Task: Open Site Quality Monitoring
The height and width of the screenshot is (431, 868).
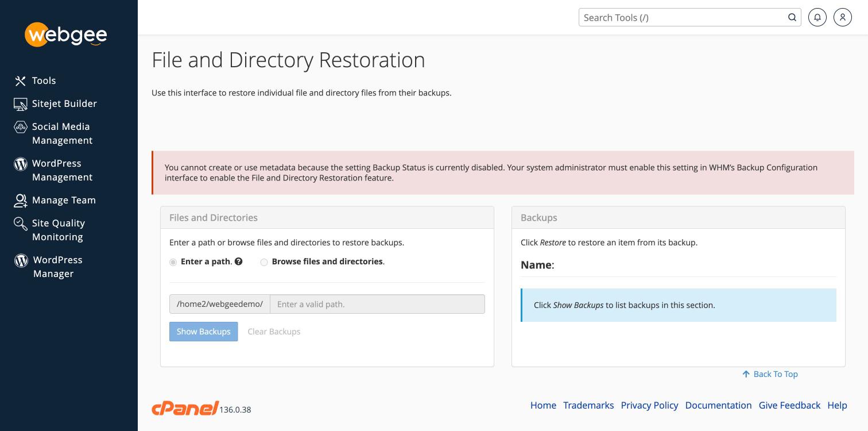Action: pos(59,230)
